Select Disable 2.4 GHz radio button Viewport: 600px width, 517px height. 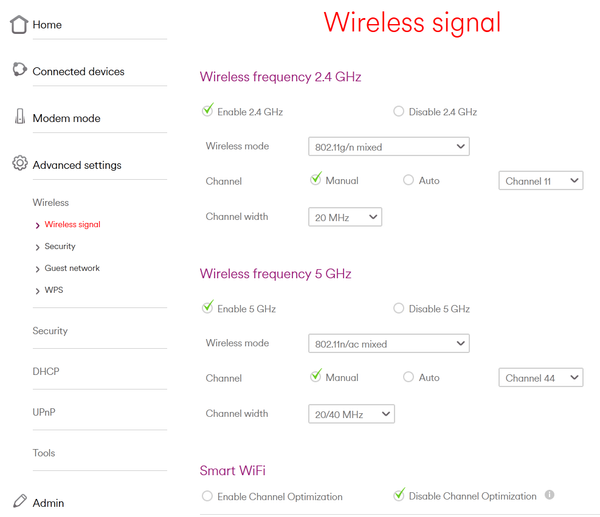click(x=399, y=111)
